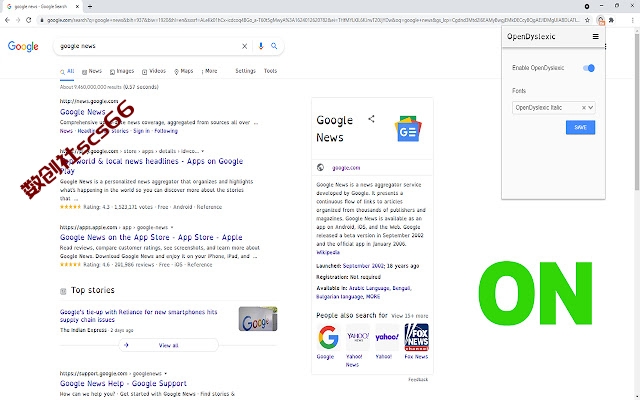The image size is (640, 400).
Task: Click the browser back arrow
Action: click(7, 20)
